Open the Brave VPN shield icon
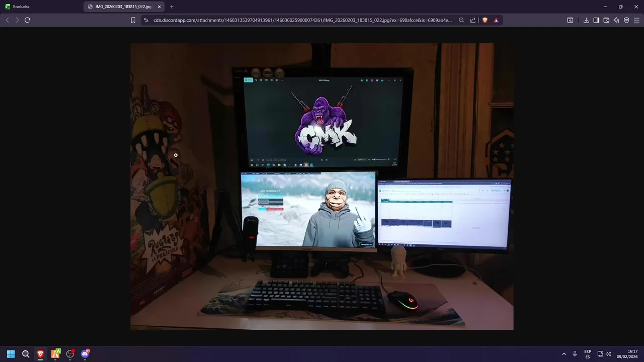This screenshot has height=362, width=644. tap(626, 20)
